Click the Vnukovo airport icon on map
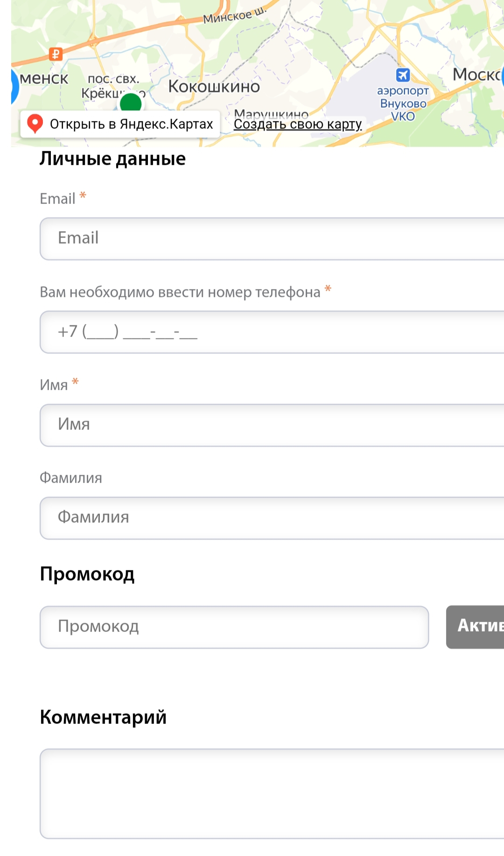This screenshot has height=856, width=504. (403, 75)
